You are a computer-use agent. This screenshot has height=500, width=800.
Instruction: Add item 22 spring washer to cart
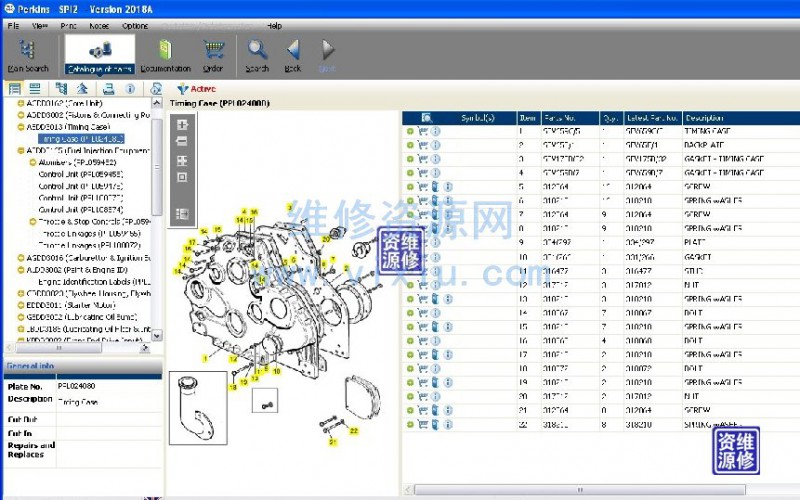(423, 424)
